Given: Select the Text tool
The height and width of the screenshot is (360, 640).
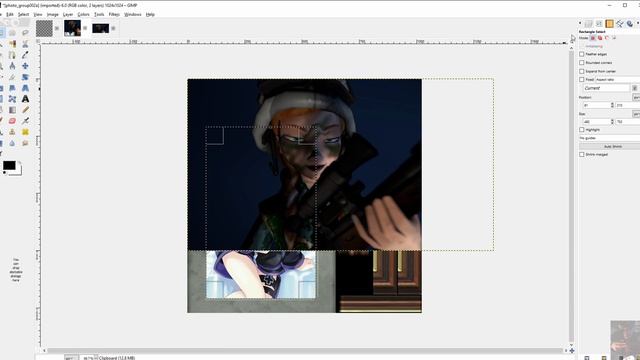Looking at the screenshot, I should [25, 99].
